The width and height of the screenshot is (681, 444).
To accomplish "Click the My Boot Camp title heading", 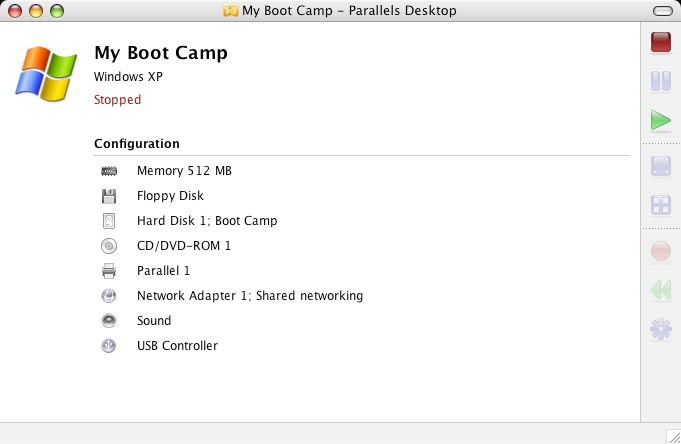I will [161, 53].
